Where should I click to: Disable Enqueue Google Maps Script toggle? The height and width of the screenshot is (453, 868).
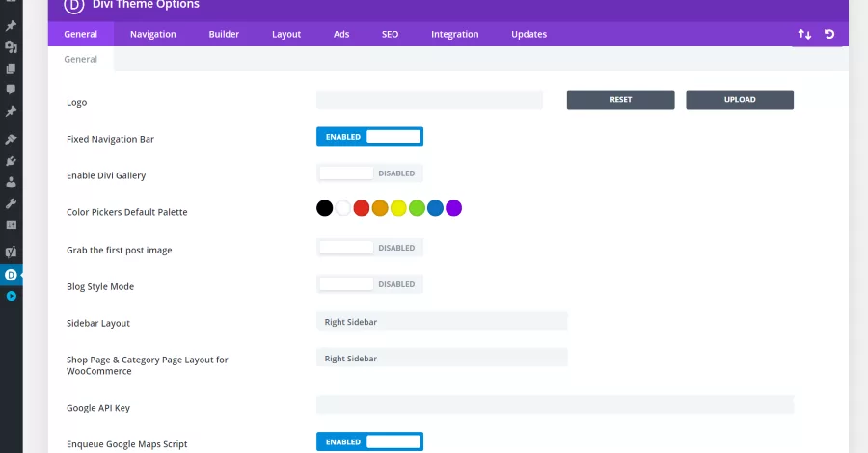pyautogui.click(x=369, y=442)
